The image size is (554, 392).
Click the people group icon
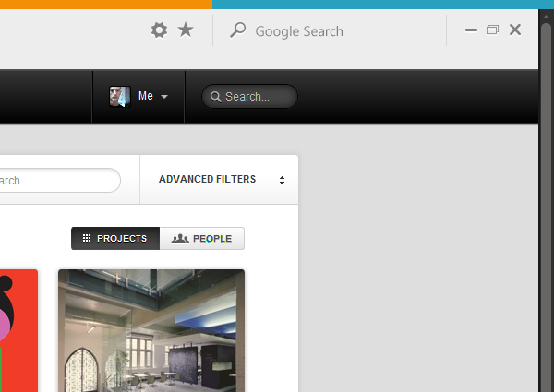[x=180, y=238]
